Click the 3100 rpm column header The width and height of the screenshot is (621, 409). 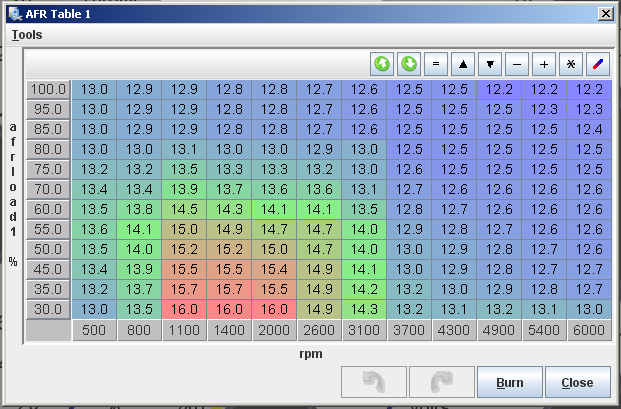364,331
